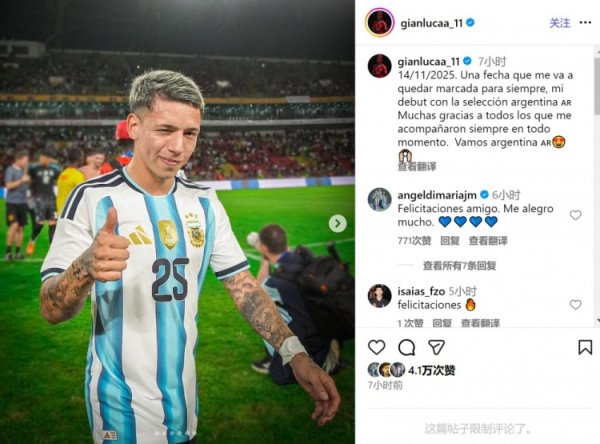Viewport: 600px width, 444px height.
Task: Expand all 7 replies to Di Maria comment
Action: coord(460,266)
